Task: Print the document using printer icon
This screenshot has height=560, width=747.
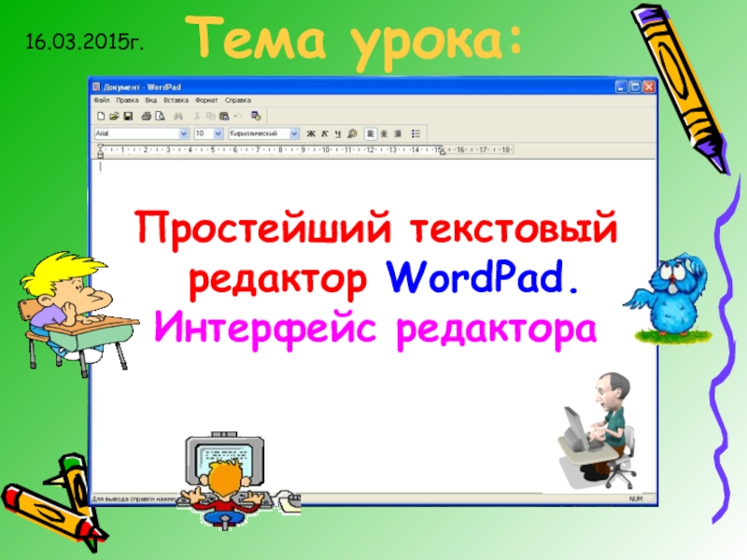Action: [147, 116]
